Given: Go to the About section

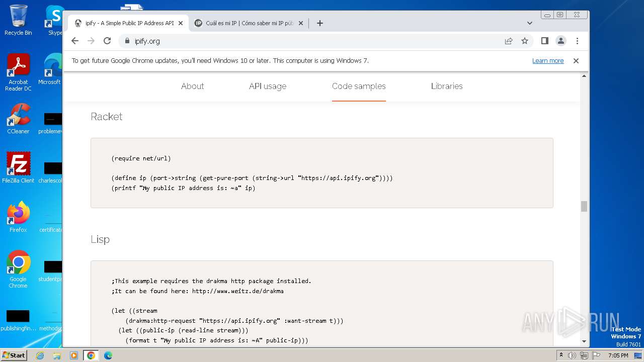Looking at the screenshot, I should coord(192,86).
